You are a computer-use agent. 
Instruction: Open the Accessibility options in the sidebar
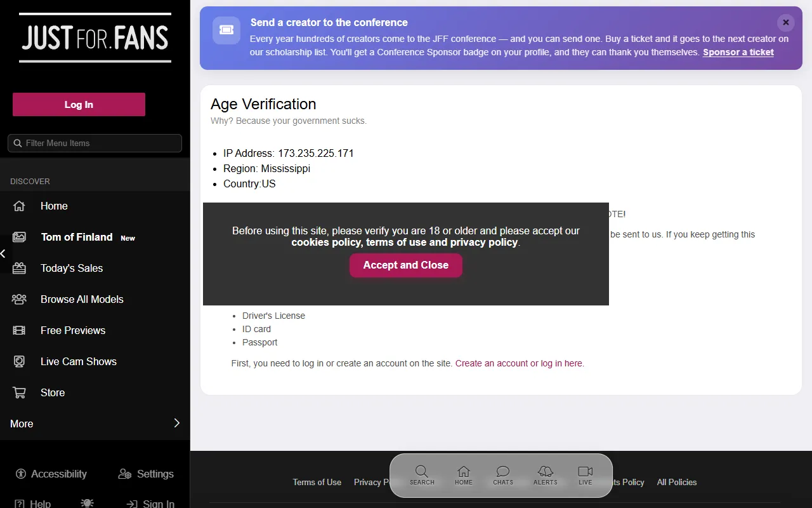pos(51,474)
